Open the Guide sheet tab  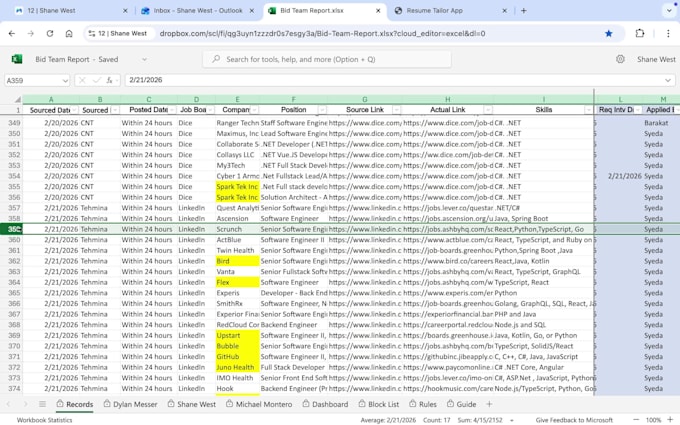[461, 404]
